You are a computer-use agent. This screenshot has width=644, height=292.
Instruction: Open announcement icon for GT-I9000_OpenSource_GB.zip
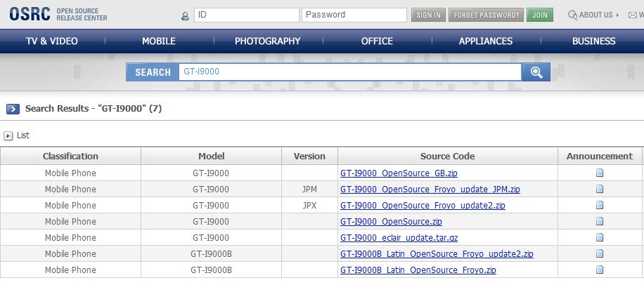coord(600,173)
